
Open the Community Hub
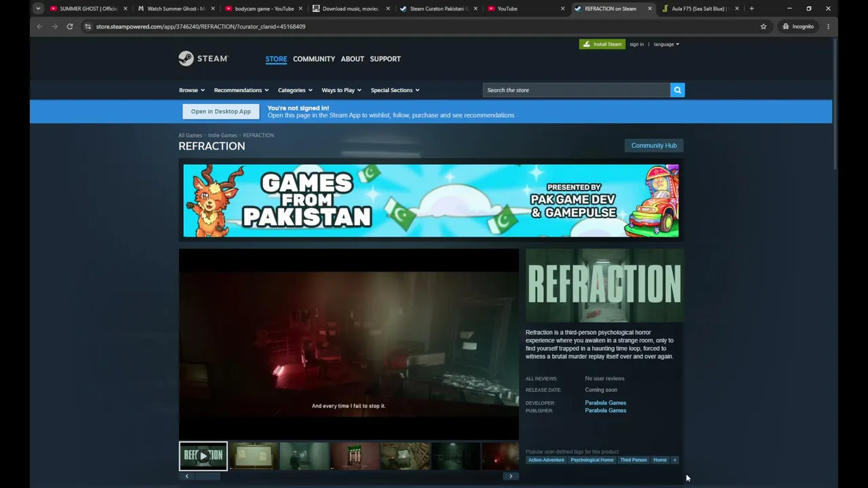pos(654,146)
